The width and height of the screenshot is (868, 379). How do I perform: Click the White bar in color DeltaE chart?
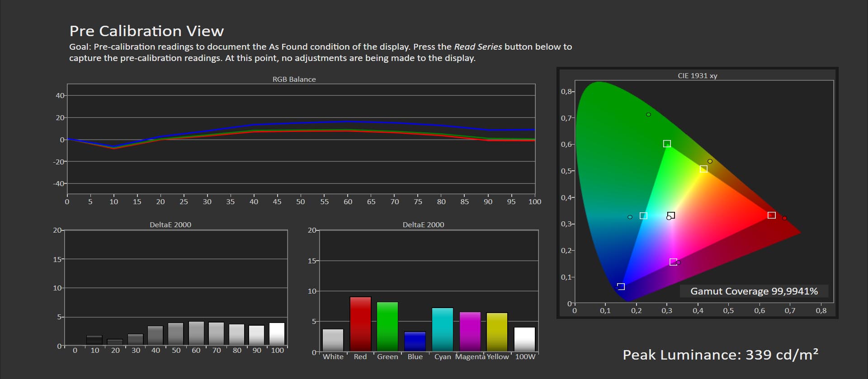pos(333,340)
